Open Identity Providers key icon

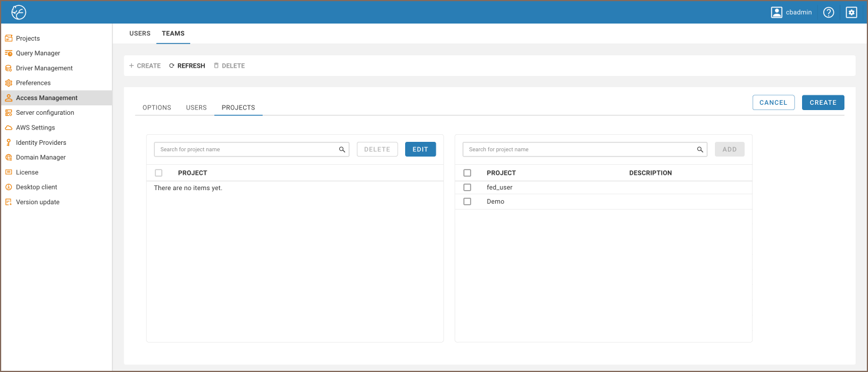[9, 142]
